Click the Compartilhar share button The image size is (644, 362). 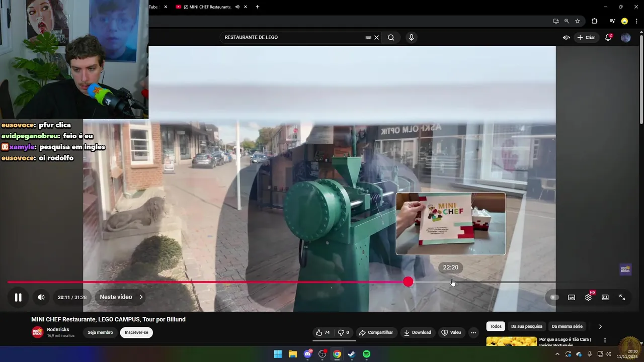[x=375, y=332]
